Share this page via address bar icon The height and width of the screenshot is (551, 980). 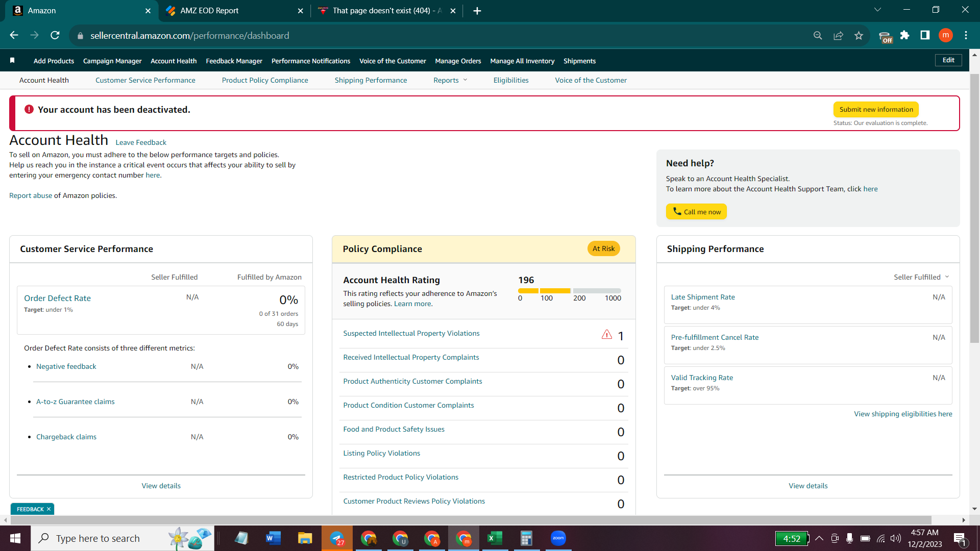pos(838,35)
